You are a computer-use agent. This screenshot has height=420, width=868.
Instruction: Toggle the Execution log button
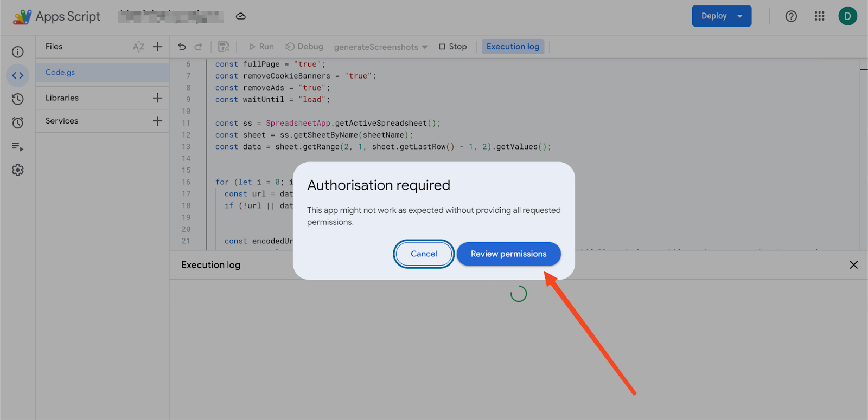513,47
